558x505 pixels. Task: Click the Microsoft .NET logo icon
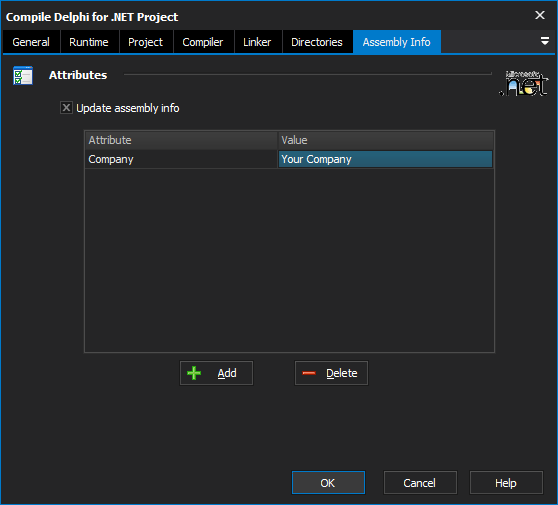click(x=524, y=83)
